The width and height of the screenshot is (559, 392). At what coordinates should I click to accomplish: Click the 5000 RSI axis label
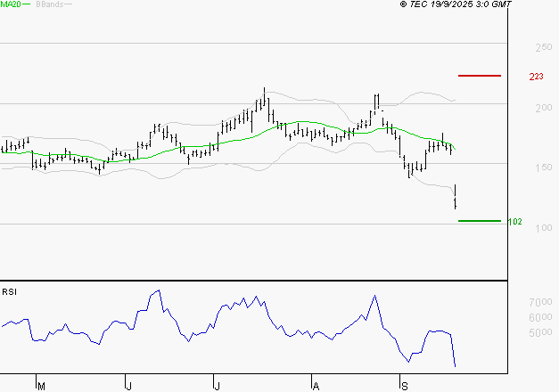540,332
